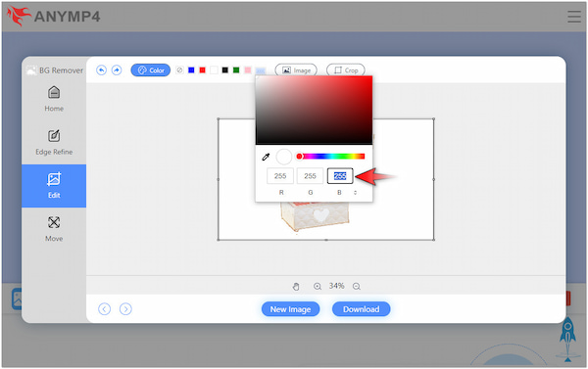The image size is (588, 369).
Task: Click the Crop button
Action: [346, 70]
